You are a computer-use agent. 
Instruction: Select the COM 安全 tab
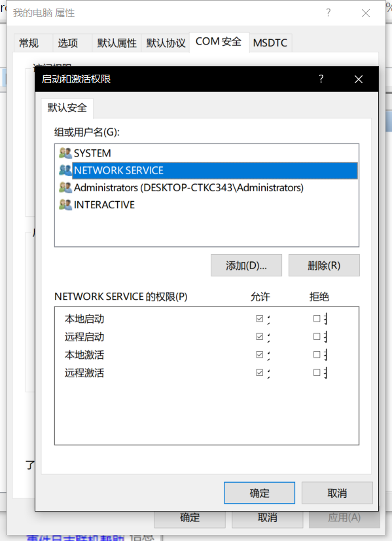219,42
